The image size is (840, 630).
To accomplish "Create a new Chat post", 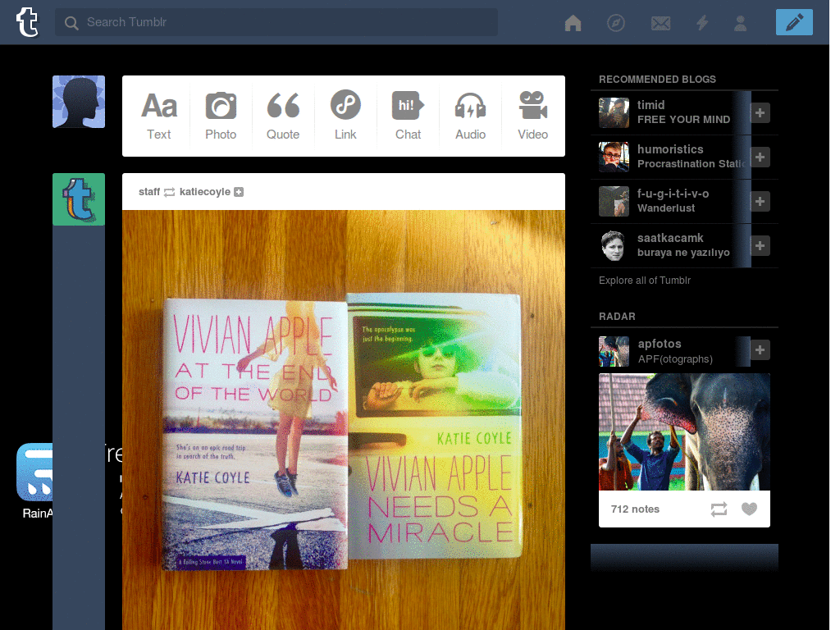I will click(408, 116).
